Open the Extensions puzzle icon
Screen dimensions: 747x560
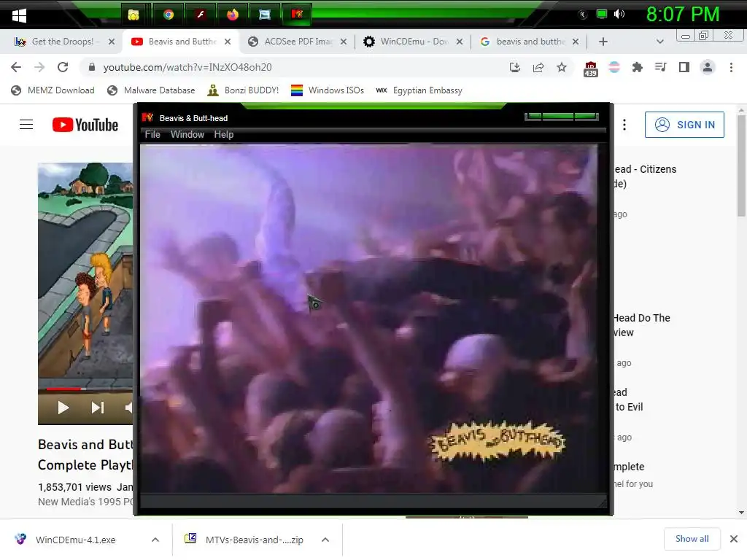(637, 67)
